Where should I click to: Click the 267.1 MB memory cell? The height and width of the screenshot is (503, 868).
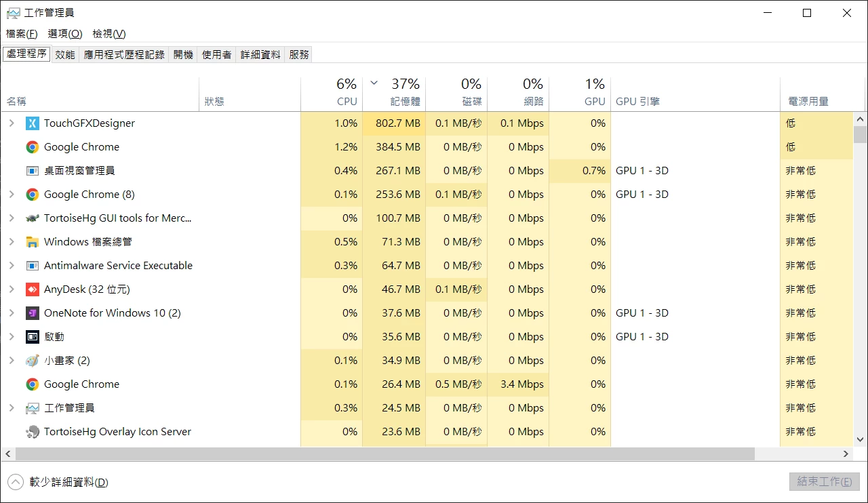point(394,171)
